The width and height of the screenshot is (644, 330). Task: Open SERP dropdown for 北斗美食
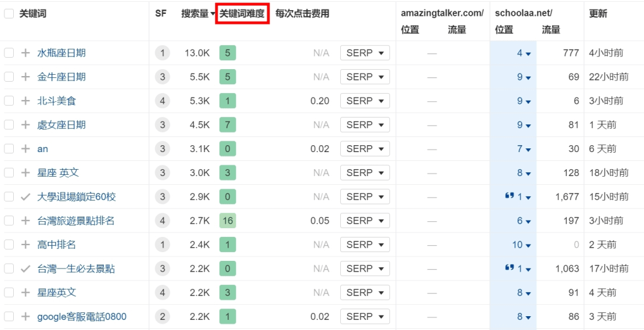[365, 101]
